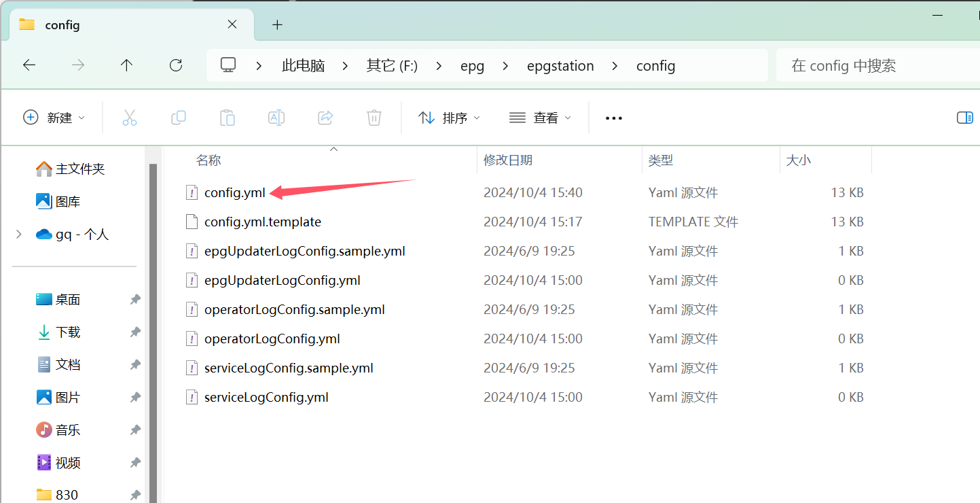The width and height of the screenshot is (980, 503).
Task: Open 主文件夹 in the sidebar
Action: pyautogui.click(x=71, y=169)
